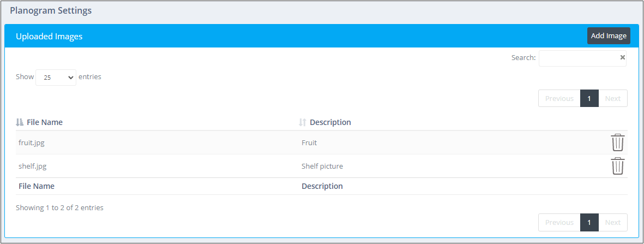
Task: Go to Next page in top pagination
Action: (x=613, y=98)
